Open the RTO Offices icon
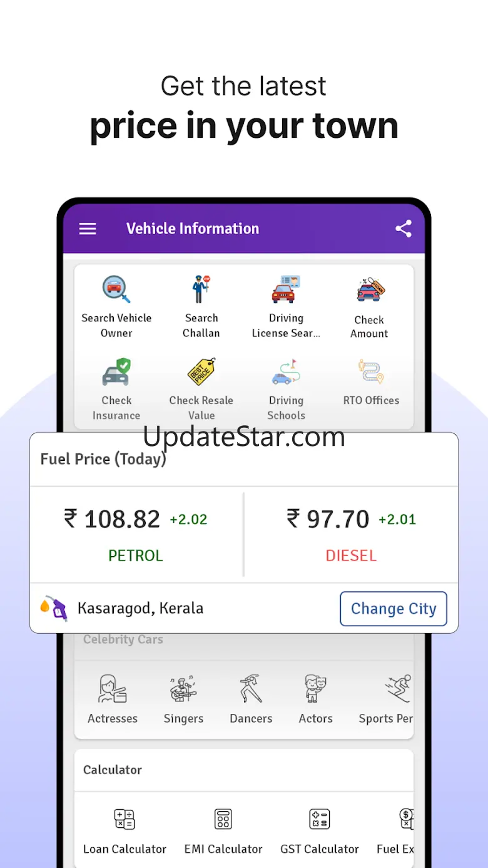Screen dimensions: 488x868 click(371, 372)
